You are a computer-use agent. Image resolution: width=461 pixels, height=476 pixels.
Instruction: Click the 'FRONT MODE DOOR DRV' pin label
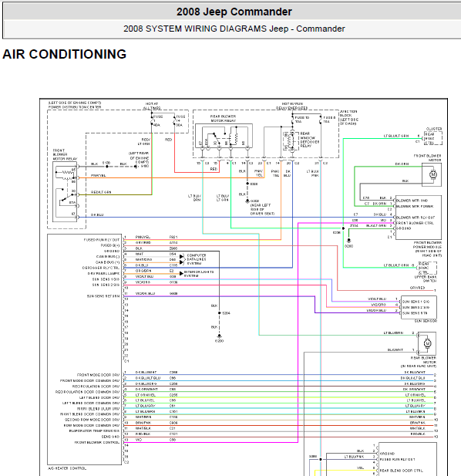(98, 375)
